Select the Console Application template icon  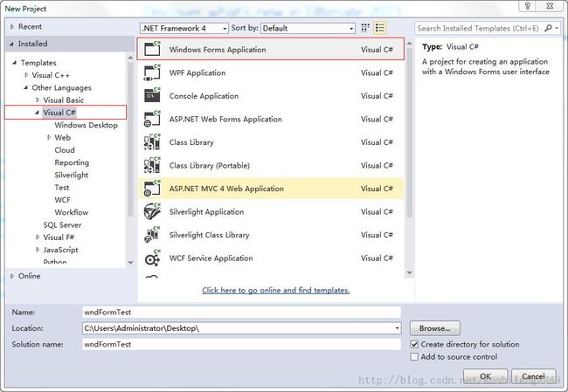click(152, 95)
